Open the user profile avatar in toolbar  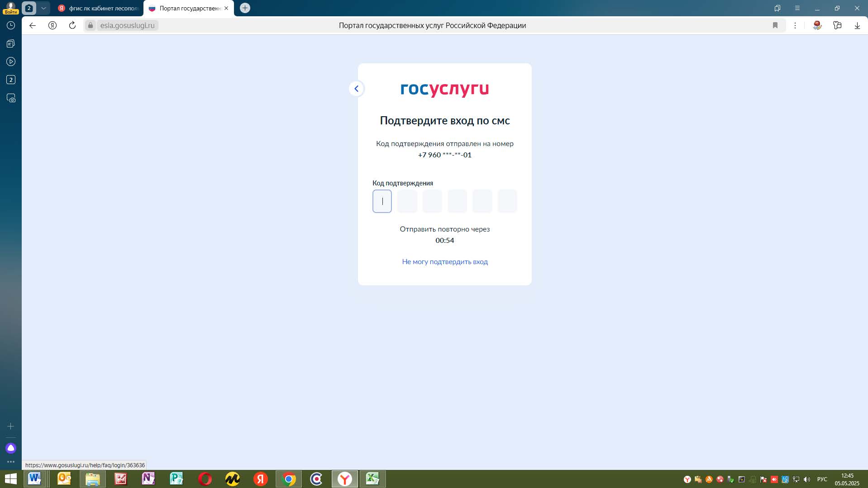(817, 25)
